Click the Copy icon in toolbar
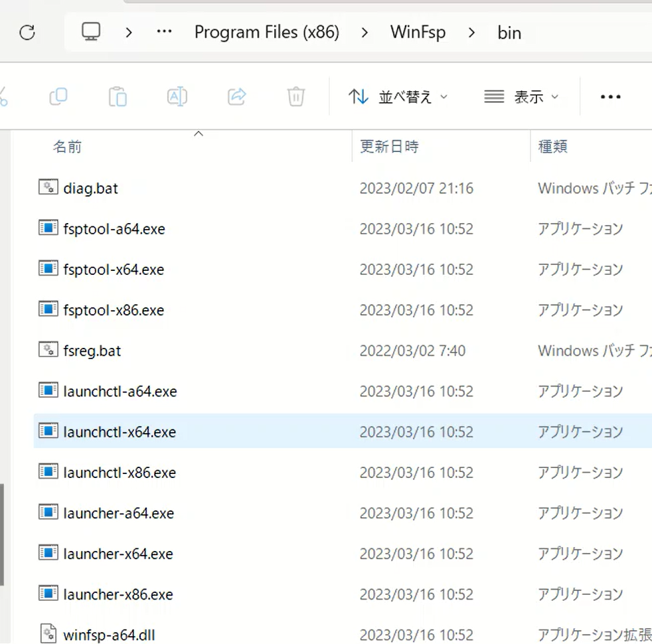This screenshot has width=652, height=644. pos(58,97)
